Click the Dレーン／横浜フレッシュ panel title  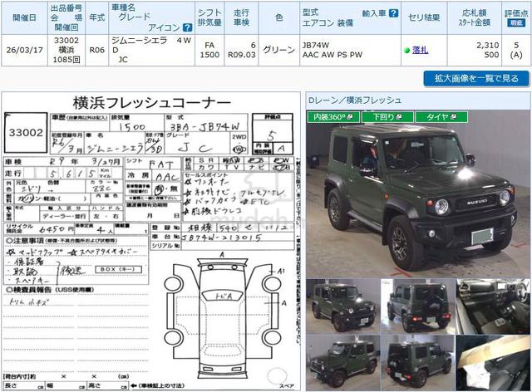point(355,100)
